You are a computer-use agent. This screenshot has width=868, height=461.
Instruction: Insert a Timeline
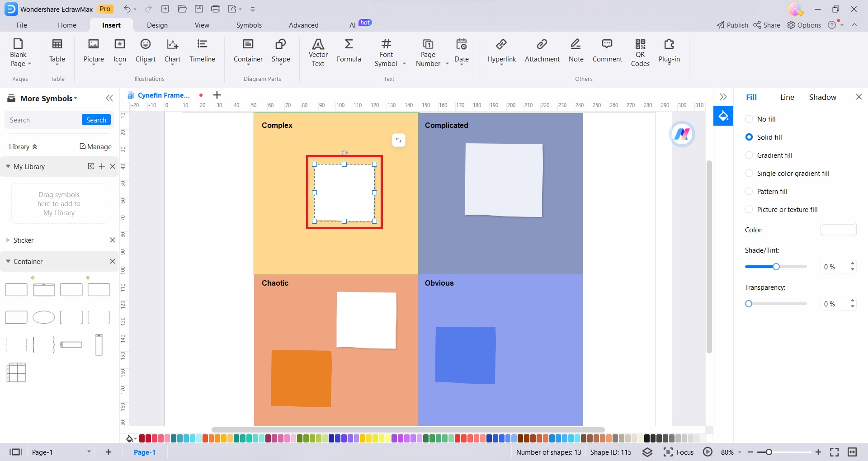tap(202, 51)
